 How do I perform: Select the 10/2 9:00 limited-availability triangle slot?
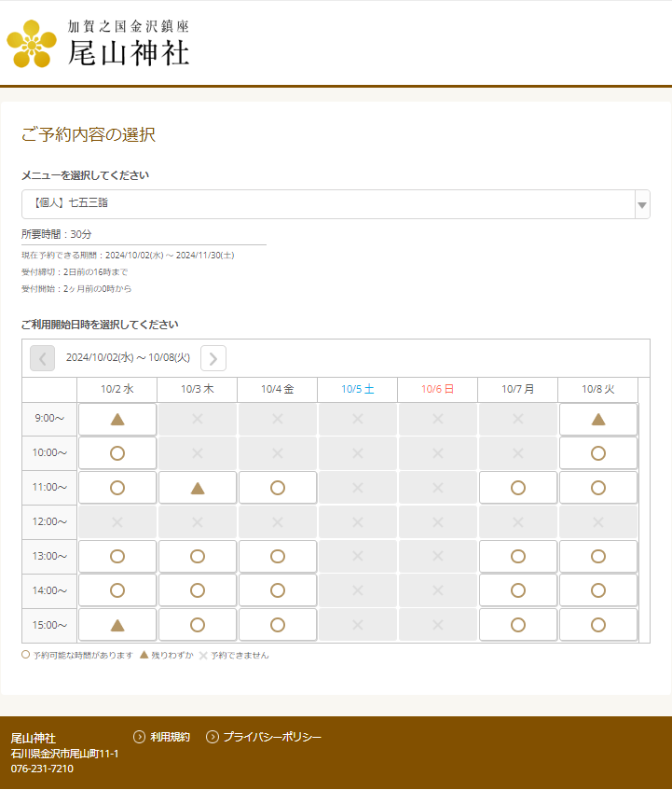click(x=117, y=419)
